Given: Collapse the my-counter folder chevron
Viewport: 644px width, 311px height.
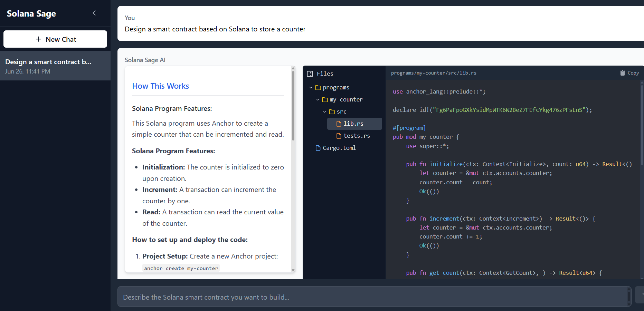Looking at the screenshot, I should (318, 100).
